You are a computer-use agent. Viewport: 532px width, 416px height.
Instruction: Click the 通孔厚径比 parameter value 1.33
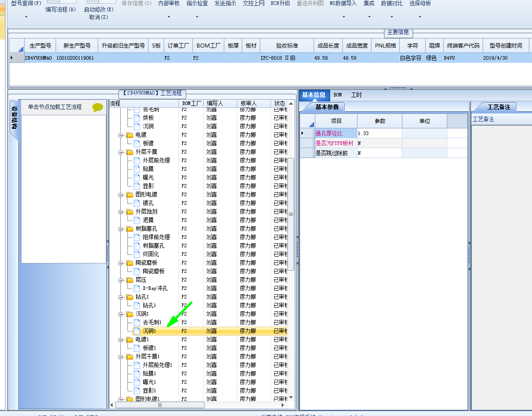click(x=379, y=133)
